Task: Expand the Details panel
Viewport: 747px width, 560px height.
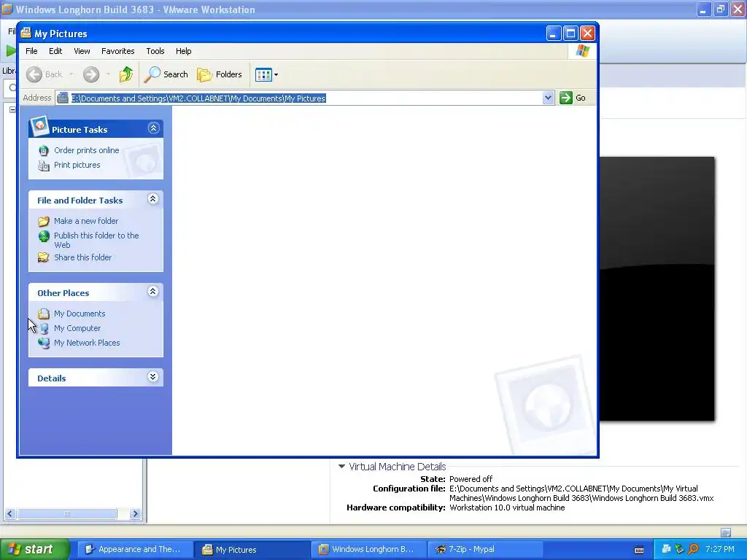Action: 153,377
